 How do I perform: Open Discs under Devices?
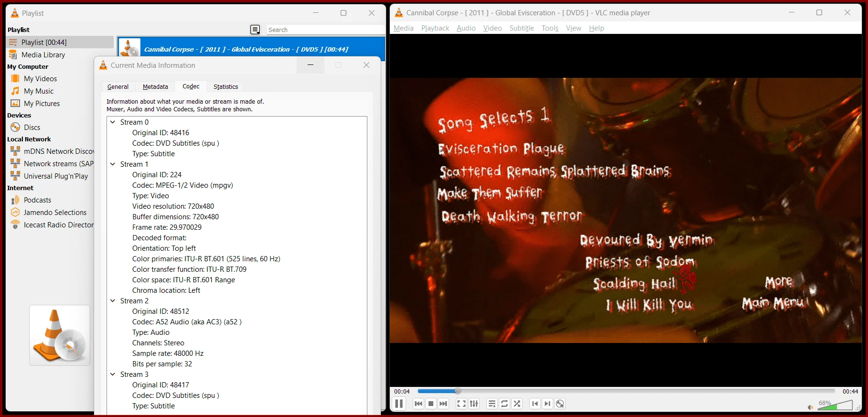point(32,128)
